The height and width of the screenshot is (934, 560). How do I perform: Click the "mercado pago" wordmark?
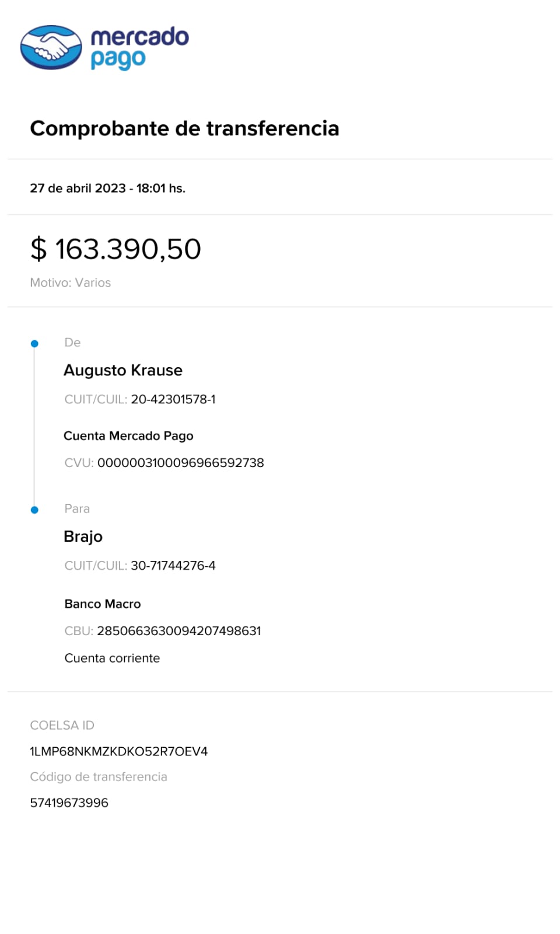[x=139, y=47]
